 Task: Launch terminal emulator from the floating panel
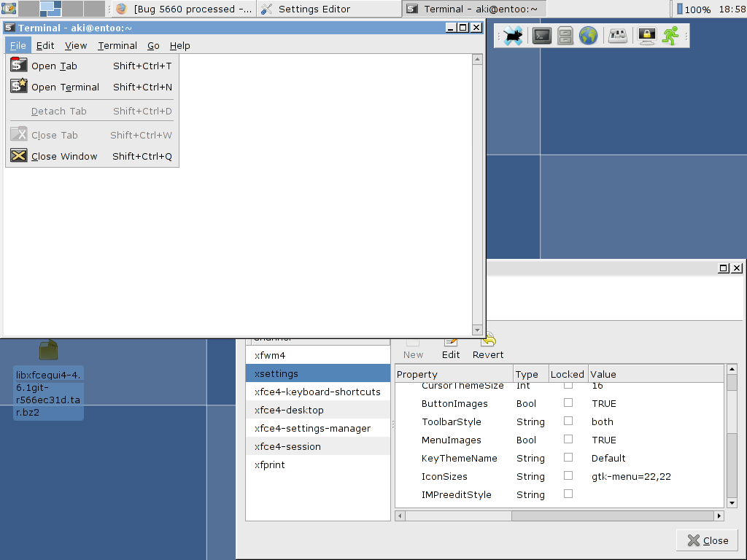(541, 36)
